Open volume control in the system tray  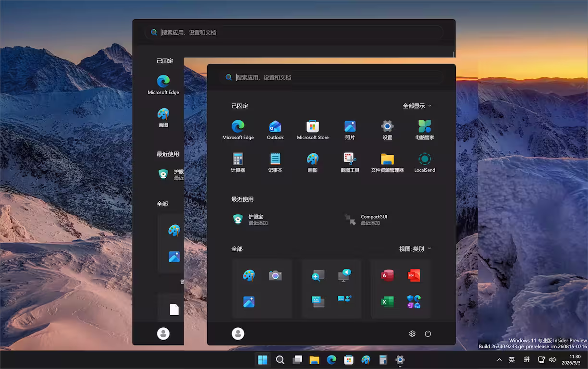click(x=552, y=360)
